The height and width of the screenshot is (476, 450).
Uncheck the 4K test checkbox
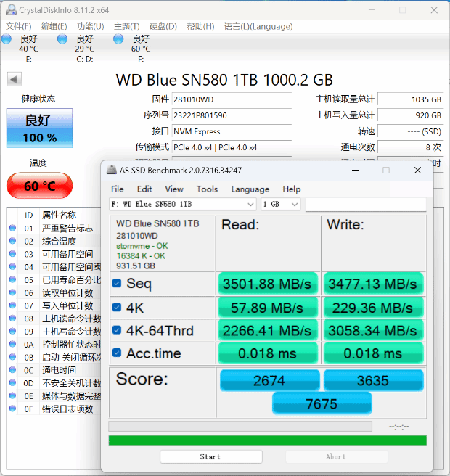pyautogui.click(x=117, y=307)
